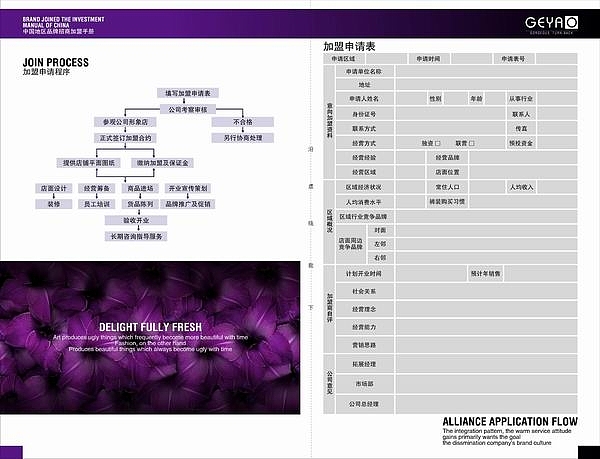Click the 拓展经理 blank field

point(486,364)
